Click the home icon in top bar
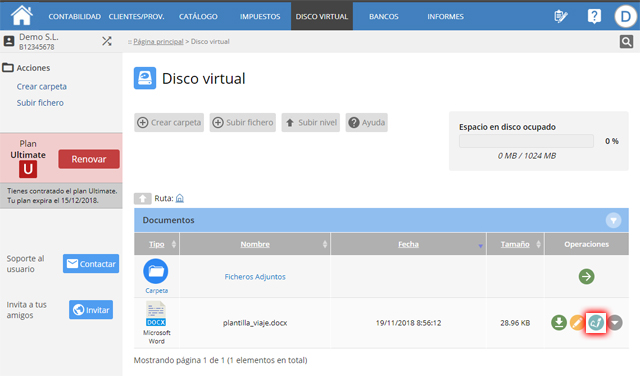Screen dimensions: 640x376 point(22,15)
